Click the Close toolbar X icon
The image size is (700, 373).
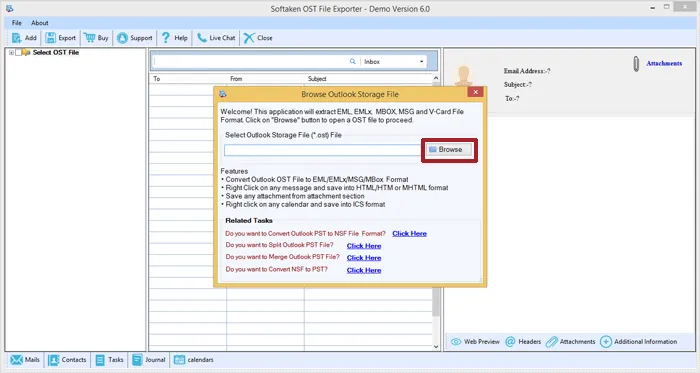[x=249, y=38]
